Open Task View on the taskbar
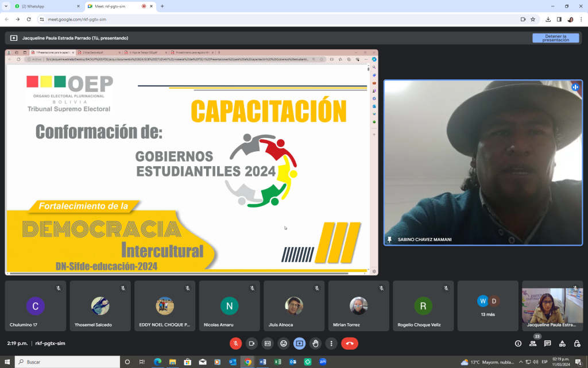 142,362
